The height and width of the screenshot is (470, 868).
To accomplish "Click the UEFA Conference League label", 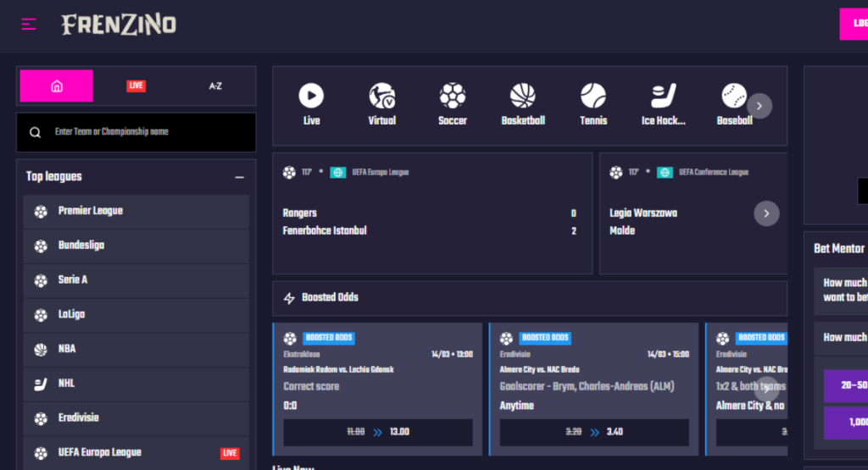I will coord(714,173).
